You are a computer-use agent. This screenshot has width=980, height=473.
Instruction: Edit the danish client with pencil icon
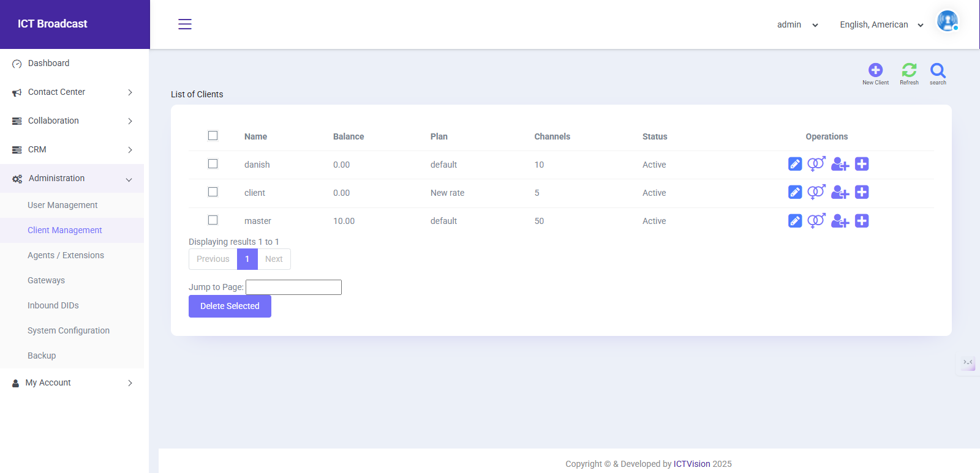coord(795,164)
